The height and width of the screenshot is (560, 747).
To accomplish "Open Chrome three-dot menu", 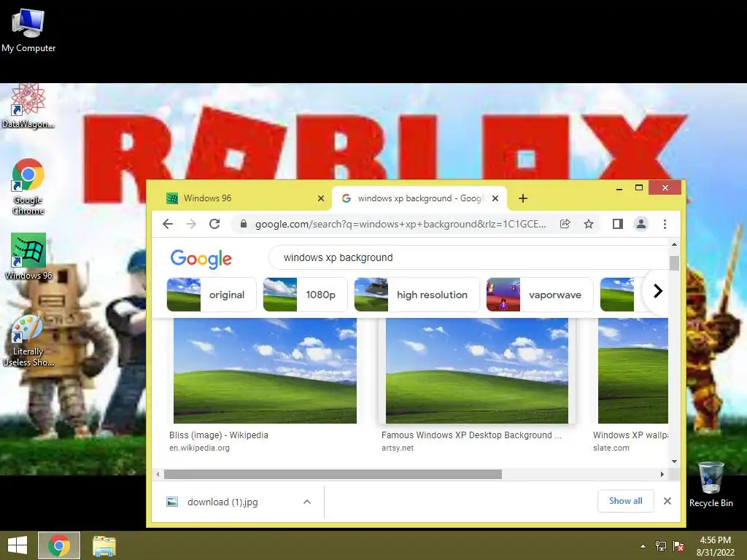I will [x=665, y=224].
